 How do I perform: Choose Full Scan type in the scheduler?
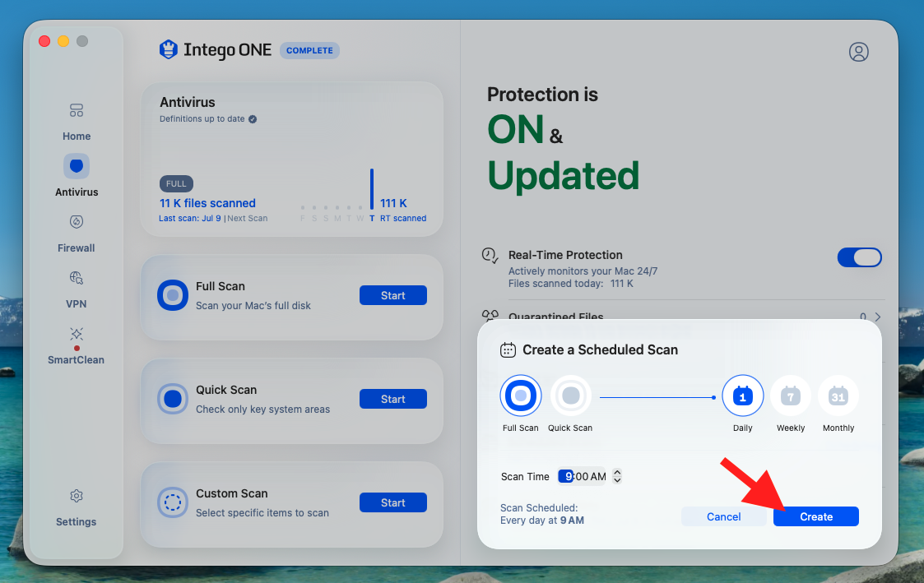coord(520,396)
